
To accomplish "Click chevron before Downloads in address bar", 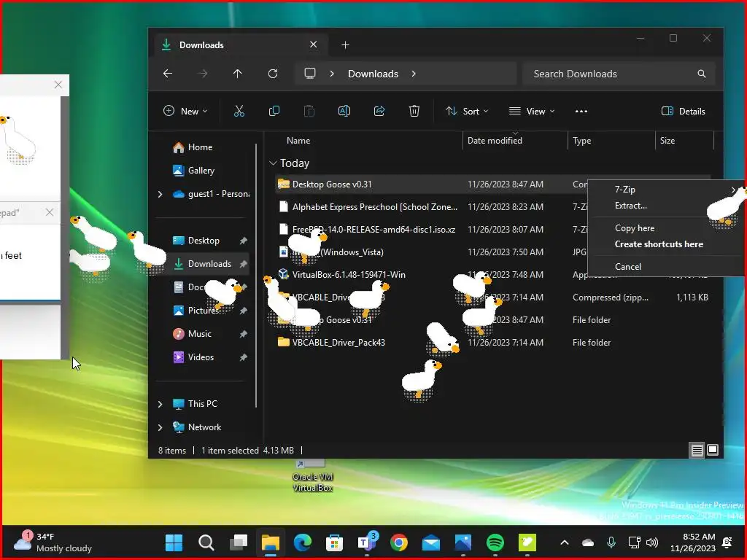I will click(x=332, y=74).
